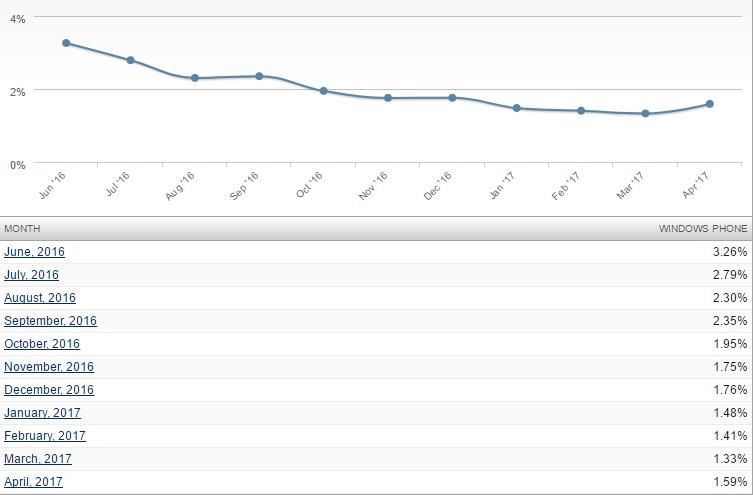Screen dimensions: 753x495
Task: Select the Mar '17 lowest data point
Action: tap(645, 114)
